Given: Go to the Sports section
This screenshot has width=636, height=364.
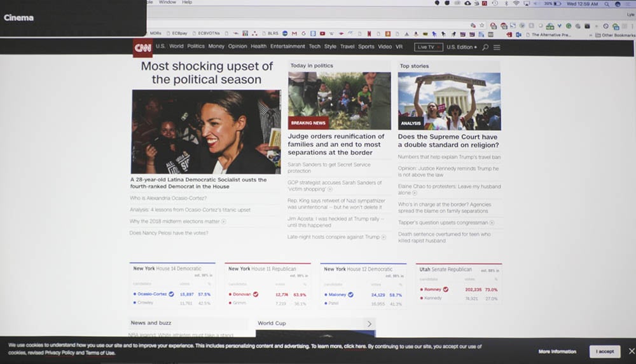Looking at the screenshot, I should tap(366, 46).
